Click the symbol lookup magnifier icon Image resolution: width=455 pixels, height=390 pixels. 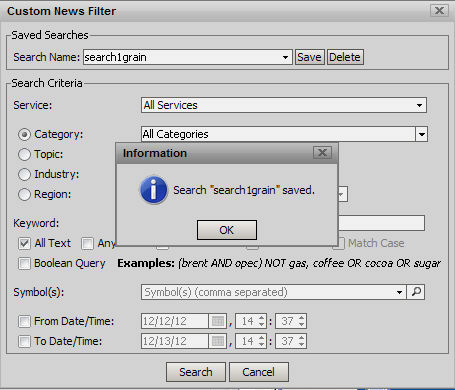point(416,292)
